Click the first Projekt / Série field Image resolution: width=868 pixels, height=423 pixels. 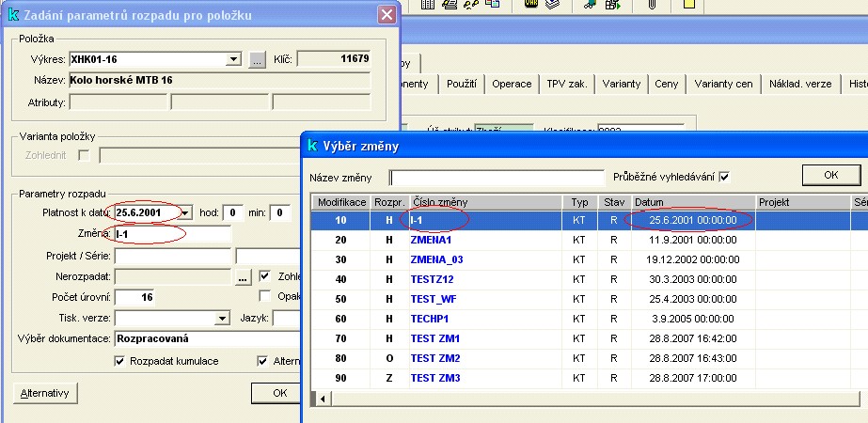pos(172,256)
